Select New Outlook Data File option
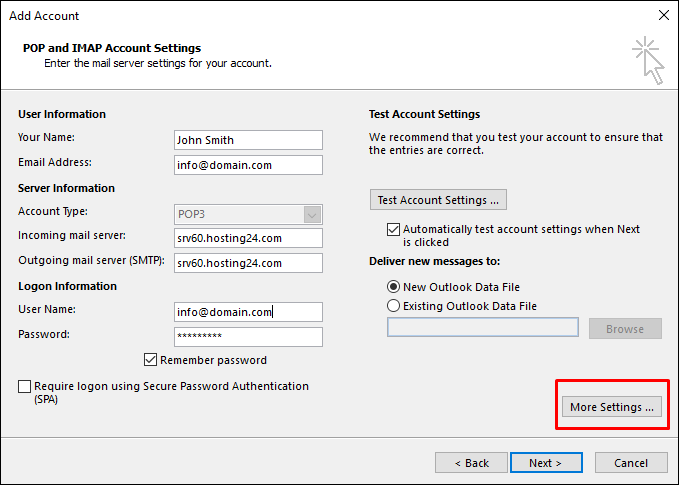The height and width of the screenshot is (485, 679). pos(393,287)
